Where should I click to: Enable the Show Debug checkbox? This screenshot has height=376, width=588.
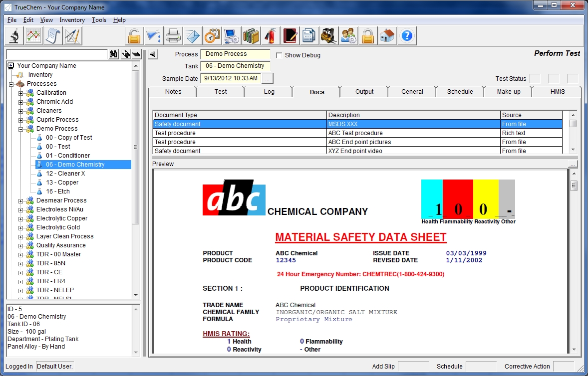(279, 55)
